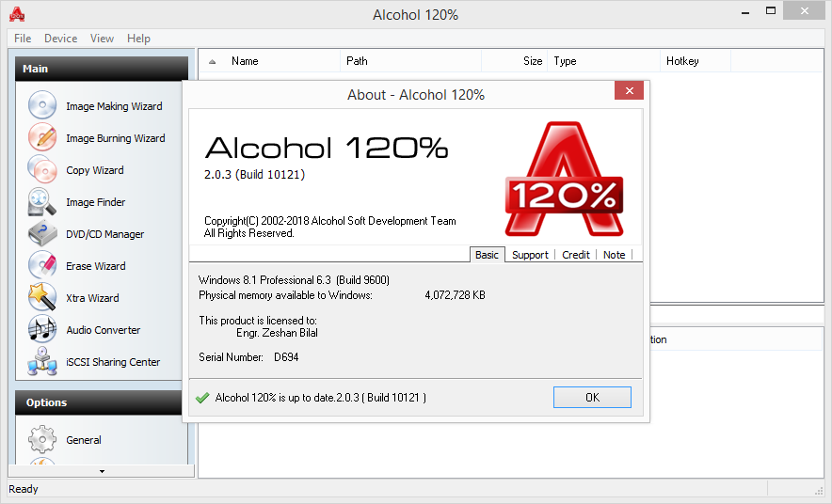Open General options gear icon

42,439
